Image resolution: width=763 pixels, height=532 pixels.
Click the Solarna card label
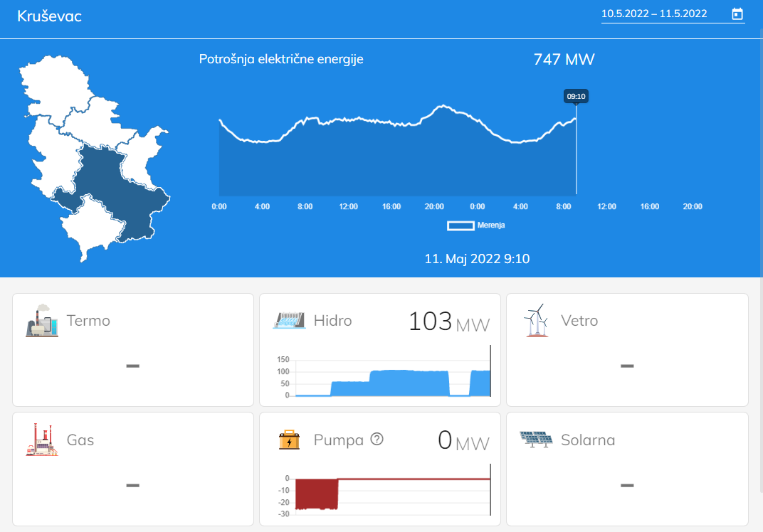[587, 440]
